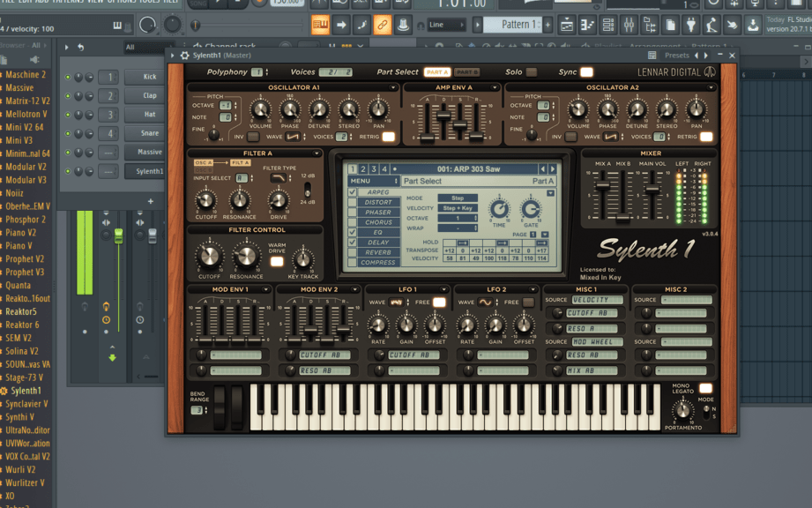The width and height of the screenshot is (812, 508).
Task: Open the channel rack icon in toolbar
Action: (608, 25)
